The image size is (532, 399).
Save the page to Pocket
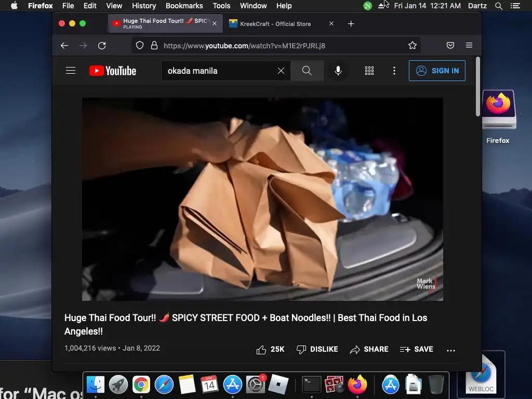(450, 46)
